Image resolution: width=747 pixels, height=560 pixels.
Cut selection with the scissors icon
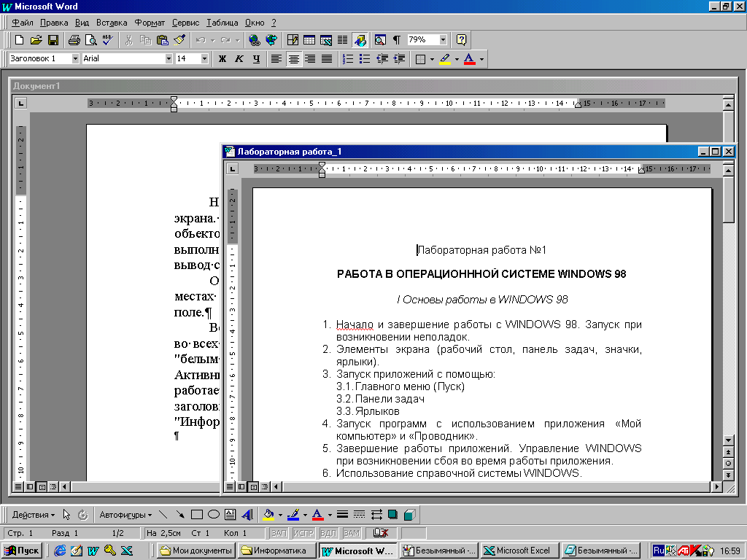click(128, 40)
